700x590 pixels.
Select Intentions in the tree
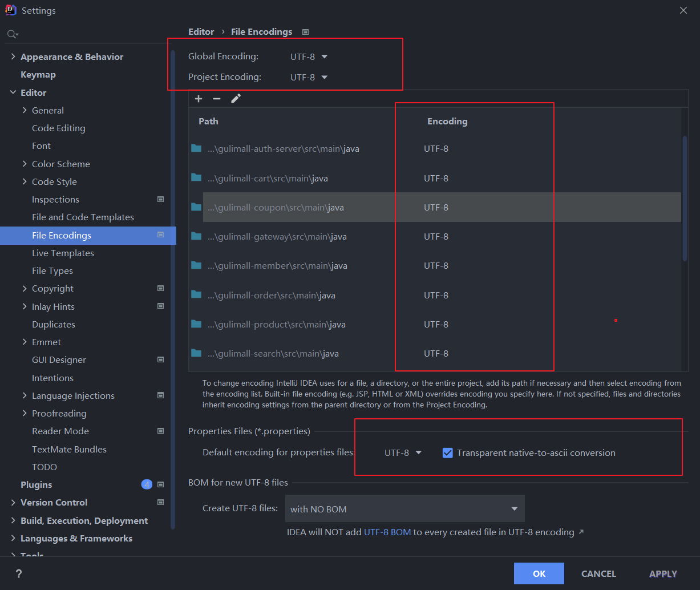point(52,378)
